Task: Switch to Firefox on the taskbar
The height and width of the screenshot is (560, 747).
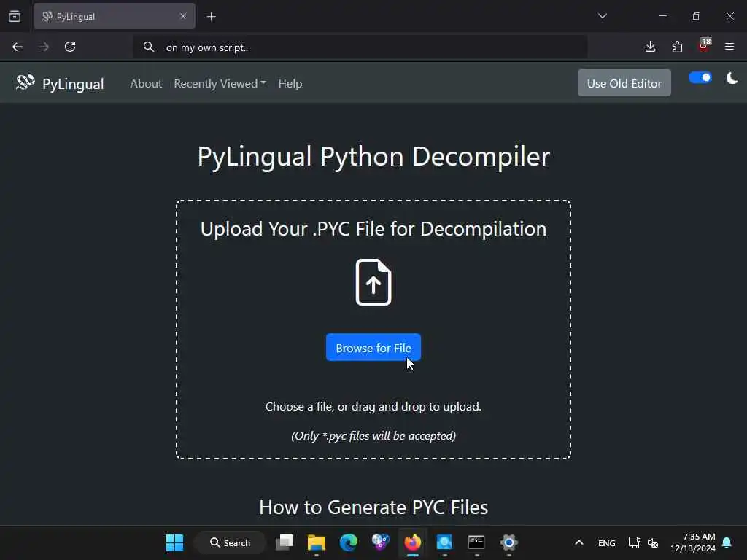Action: pos(413,542)
